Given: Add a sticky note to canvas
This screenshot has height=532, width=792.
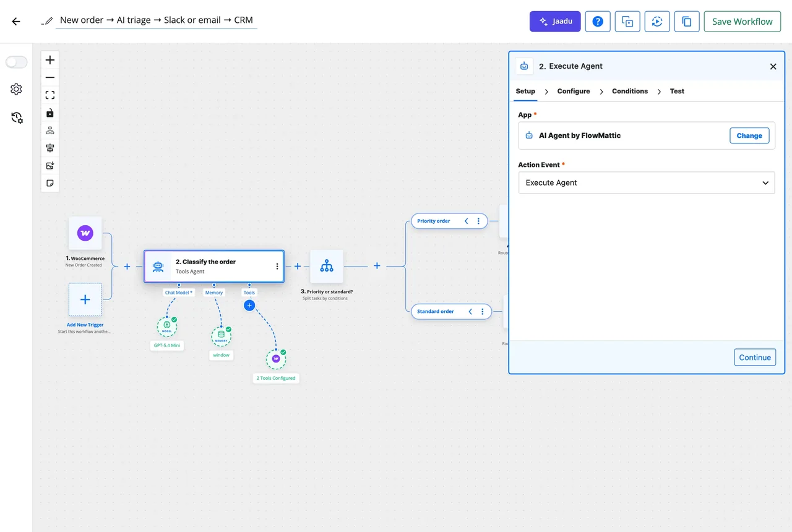Looking at the screenshot, I should tap(50, 183).
